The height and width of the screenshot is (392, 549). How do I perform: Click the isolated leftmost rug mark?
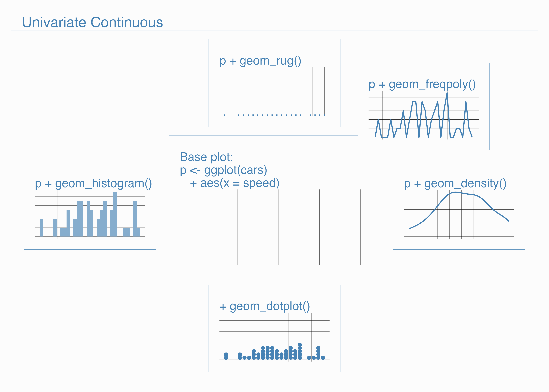coord(225,115)
